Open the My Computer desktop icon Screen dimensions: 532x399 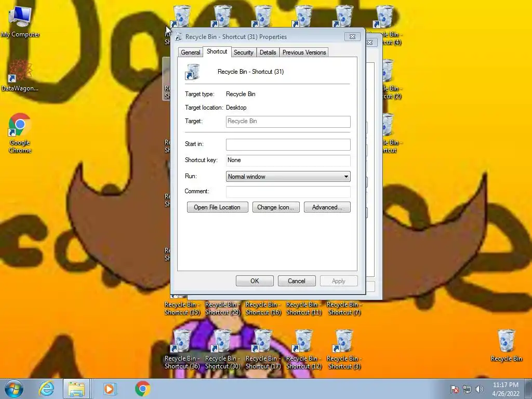[x=20, y=21]
